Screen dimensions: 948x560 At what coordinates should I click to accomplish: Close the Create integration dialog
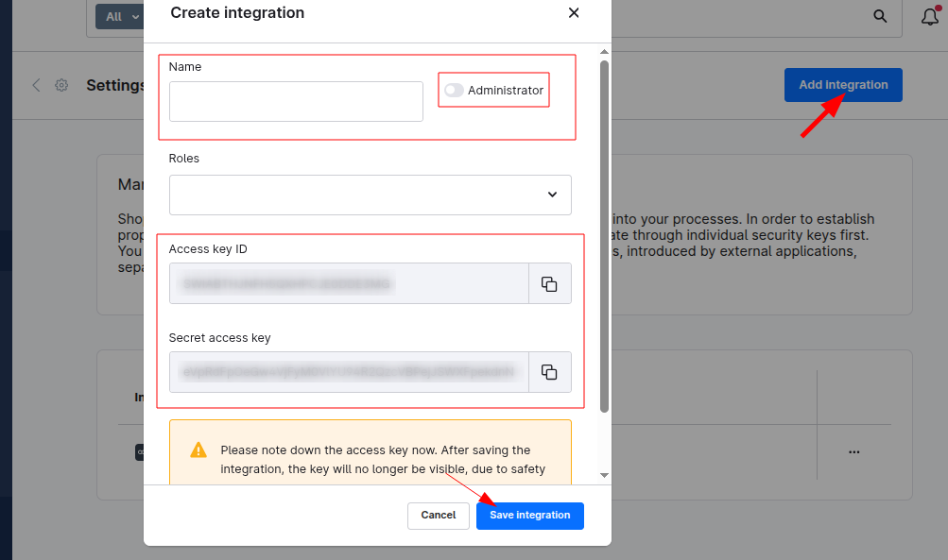[x=573, y=13]
